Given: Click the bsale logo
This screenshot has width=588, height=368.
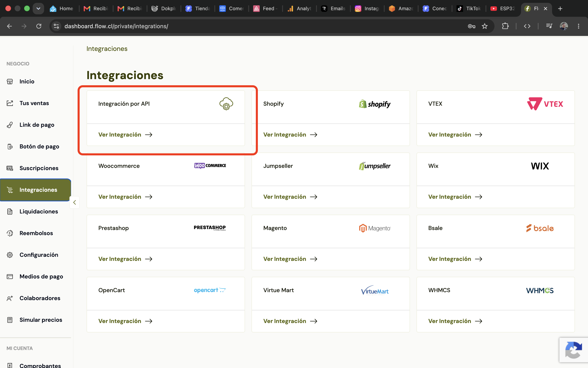Looking at the screenshot, I should point(540,228).
